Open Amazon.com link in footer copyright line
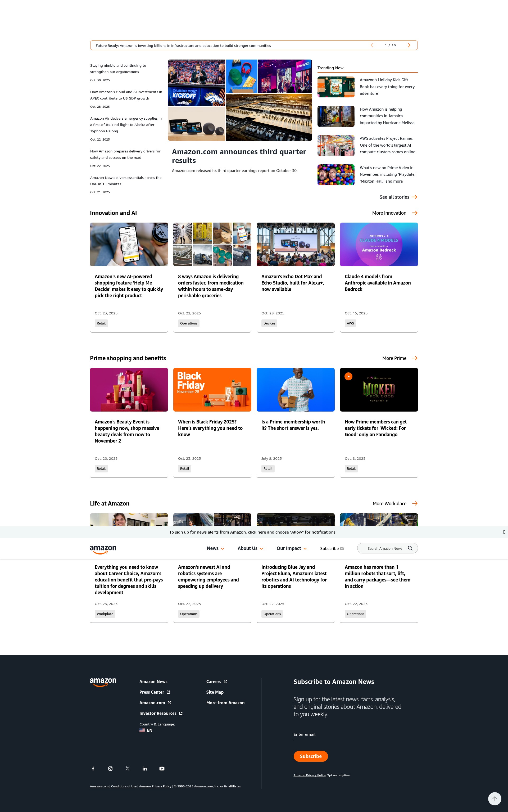This screenshot has width=508, height=812. click(x=99, y=786)
